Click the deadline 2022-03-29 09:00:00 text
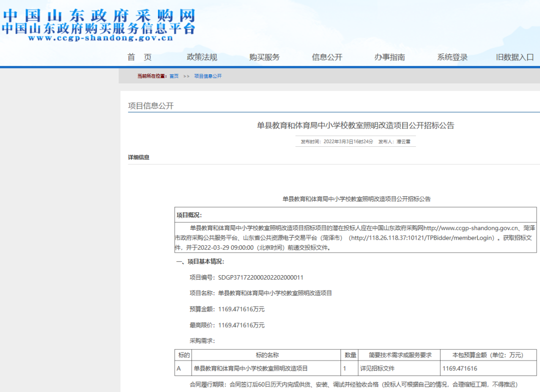This screenshot has width=540, height=392. pos(225,248)
